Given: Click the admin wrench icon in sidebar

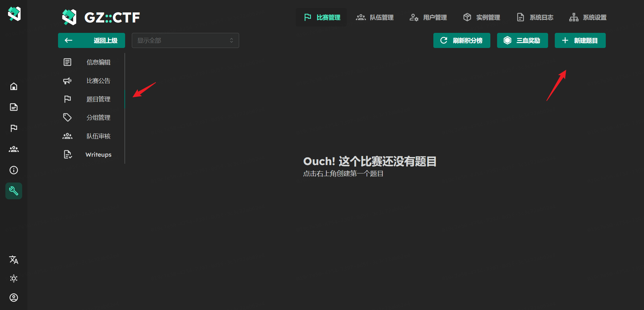Looking at the screenshot, I should [x=14, y=191].
